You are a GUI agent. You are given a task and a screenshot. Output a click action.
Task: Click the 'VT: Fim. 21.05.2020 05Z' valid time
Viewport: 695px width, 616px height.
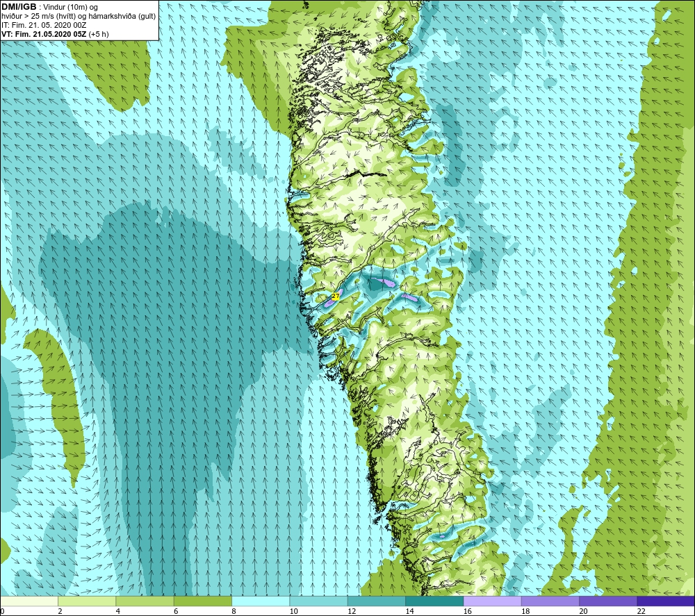(44, 34)
